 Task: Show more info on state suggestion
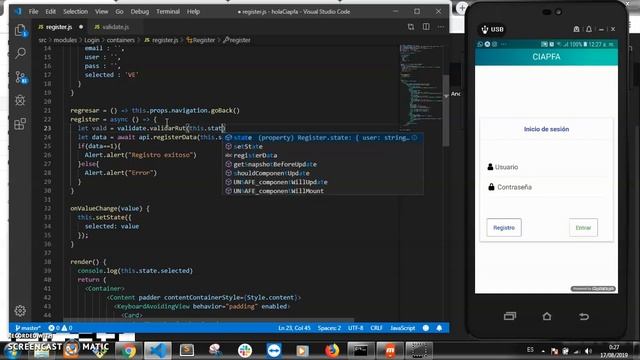(x=415, y=138)
